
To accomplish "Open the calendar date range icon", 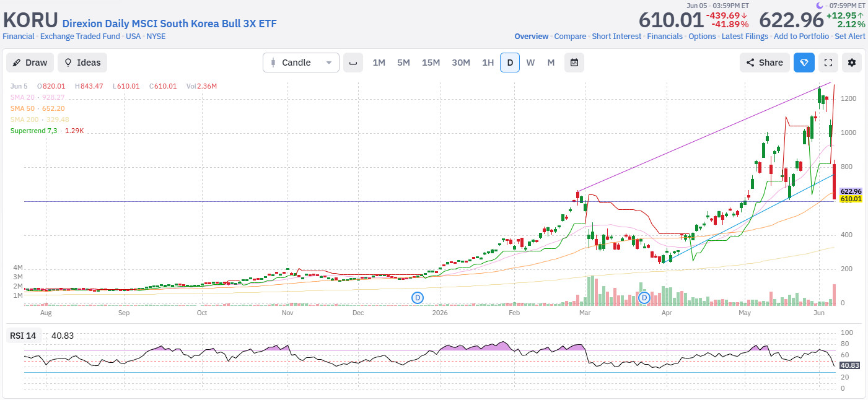I will pyautogui.click(x=574, y=63).
